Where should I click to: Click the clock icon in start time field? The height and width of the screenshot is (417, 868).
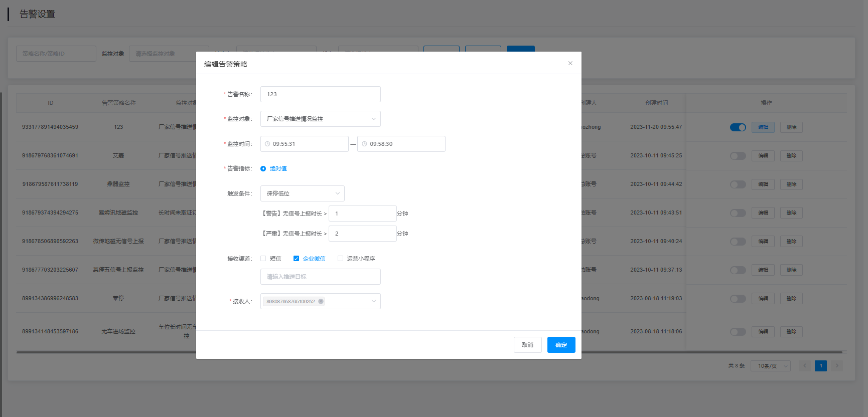[x=267, y=144]
